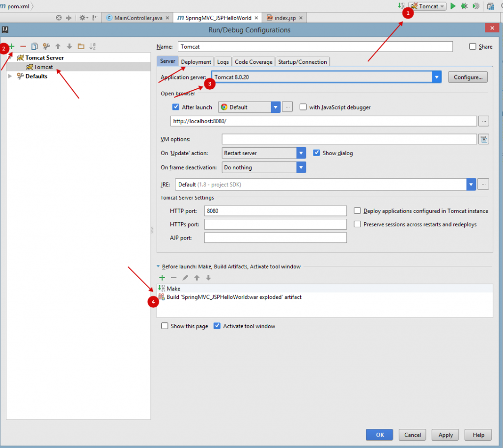The image size is (503, 448).
Task: Sort configurations alphabetically icon
Action: [92, 47]
